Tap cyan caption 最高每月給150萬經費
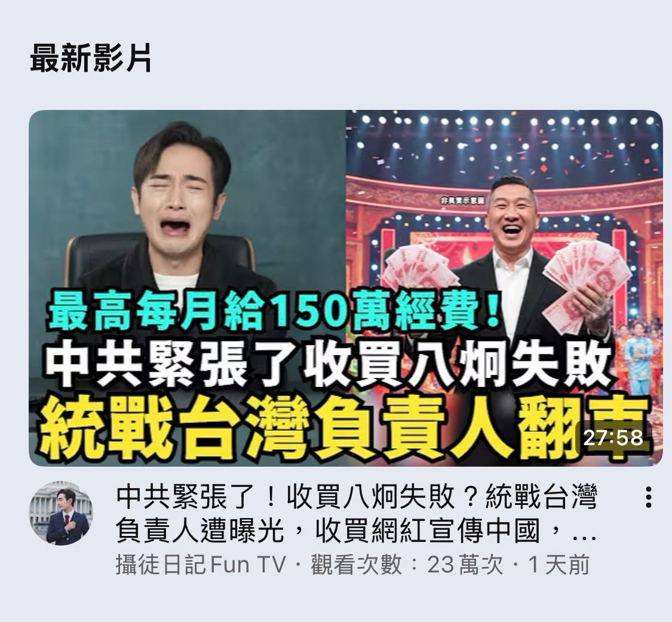 (x=274, y=311)
